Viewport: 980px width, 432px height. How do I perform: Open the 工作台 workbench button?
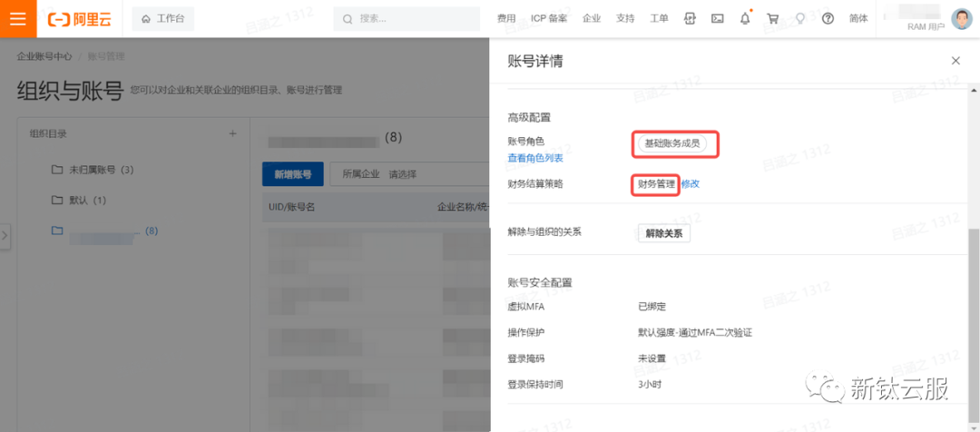tap(163, 19)
